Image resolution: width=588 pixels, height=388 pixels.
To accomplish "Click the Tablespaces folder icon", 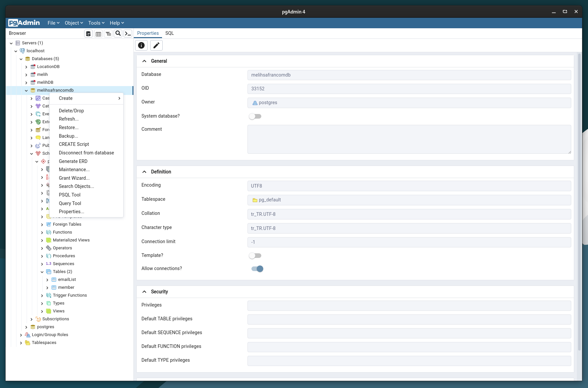I will [x=28, y=343].
